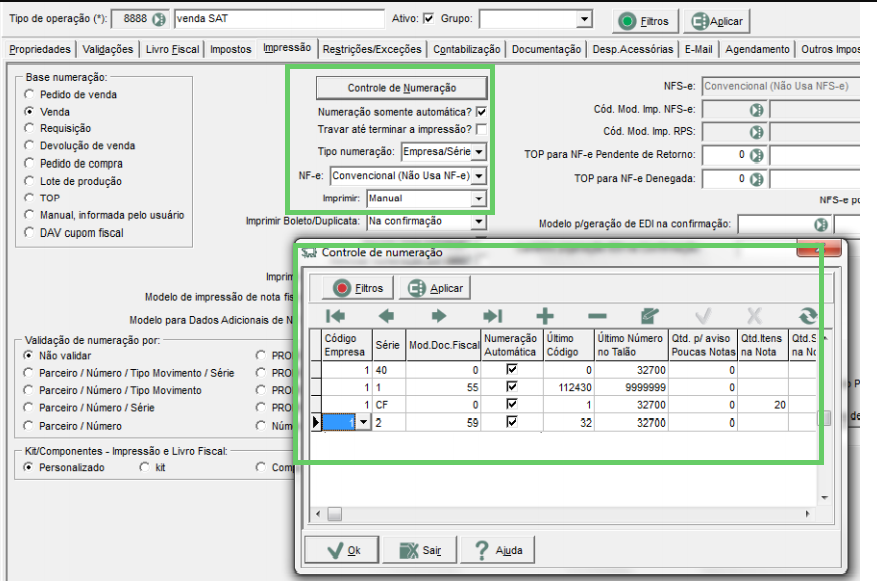
Task: Open lookup for Cód. Mod. Imp. RPS
Action: (756, 132)
